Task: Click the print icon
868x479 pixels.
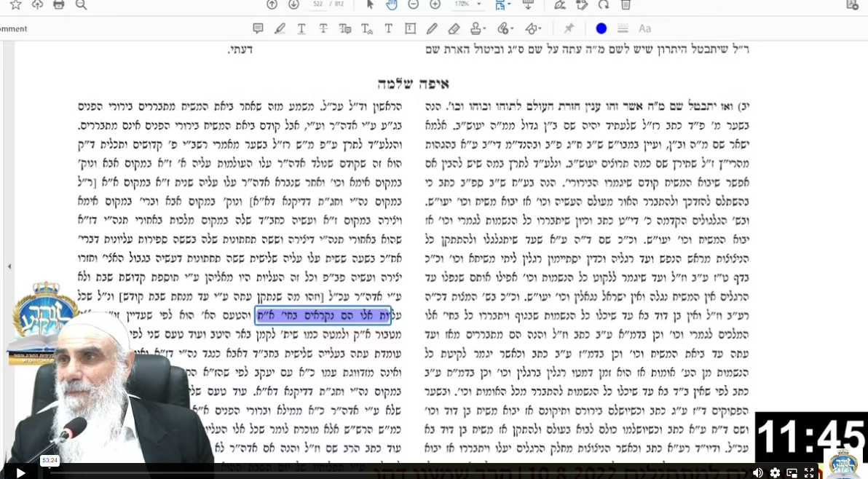Action: pyautogui.click(x=59, y=4)
